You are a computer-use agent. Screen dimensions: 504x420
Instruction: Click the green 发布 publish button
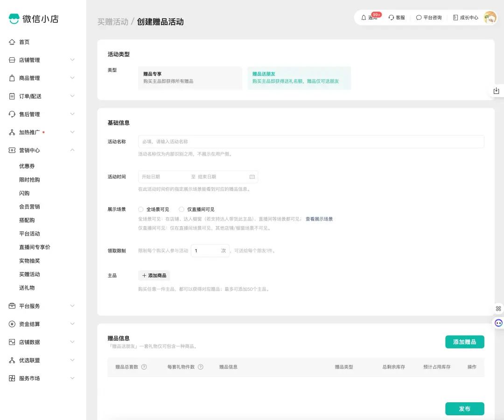(464, 408)
